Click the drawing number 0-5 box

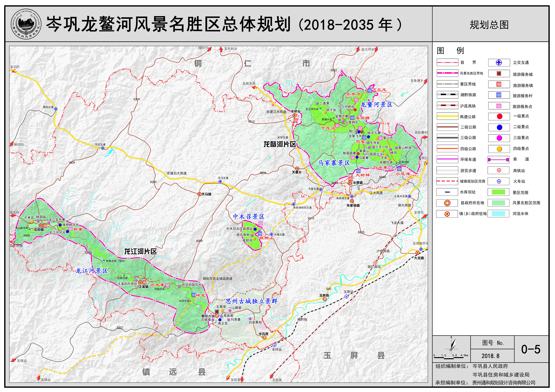click(x=531, y=349)
